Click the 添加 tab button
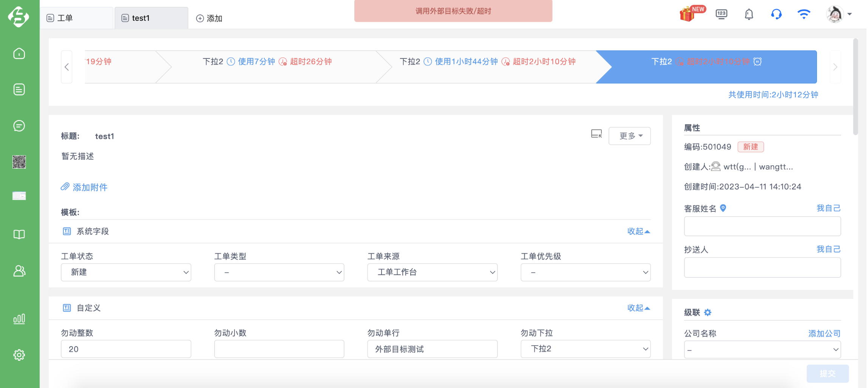This screenshot has width=868, height=388. pos(209,18)
